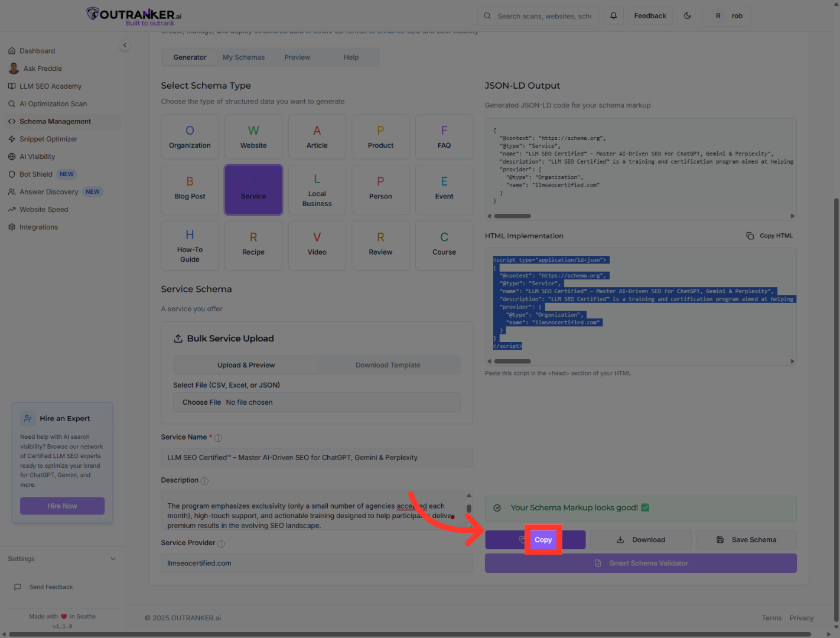This screenshot has width=840, height=638.
Task: Collapse the left sidebar chevron
Action: pyautogui.click(x=125, y=45)
